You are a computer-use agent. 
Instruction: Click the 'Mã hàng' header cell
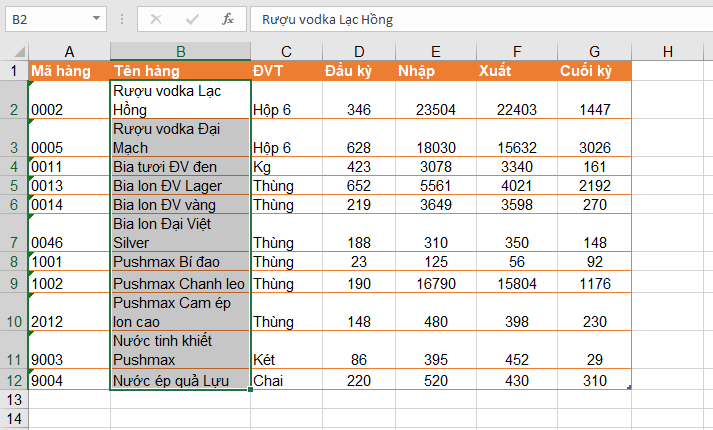click(x=69, y=71)
